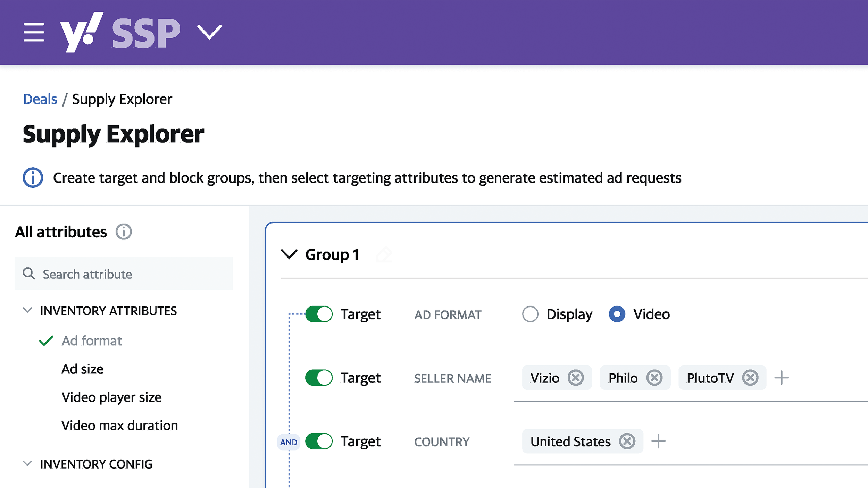Image resolution: width=868 pixels, height=488 pixels.
Task: Remove the United States country chip
Action: pos(627,441)
